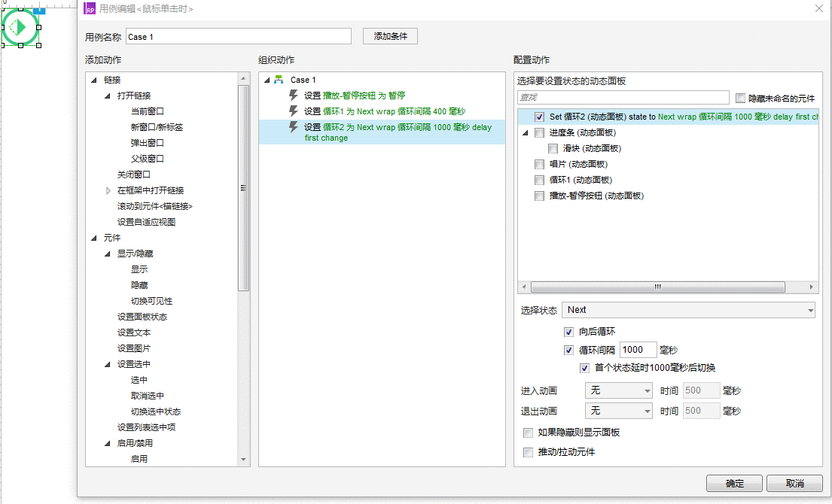Viewport: 832px width, 504px height.
Task: Click the 添加动作 scrollbar up arrow
Action: coord(243,78)
